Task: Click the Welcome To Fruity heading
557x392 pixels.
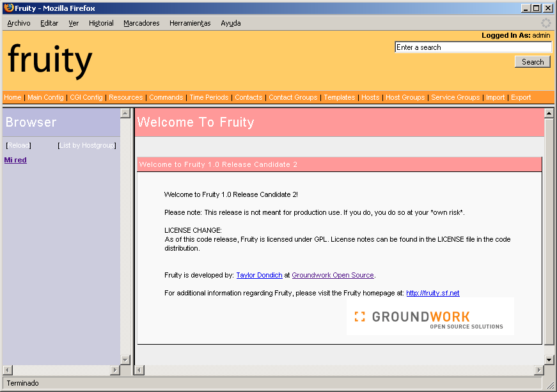Action: click(196, 122)
